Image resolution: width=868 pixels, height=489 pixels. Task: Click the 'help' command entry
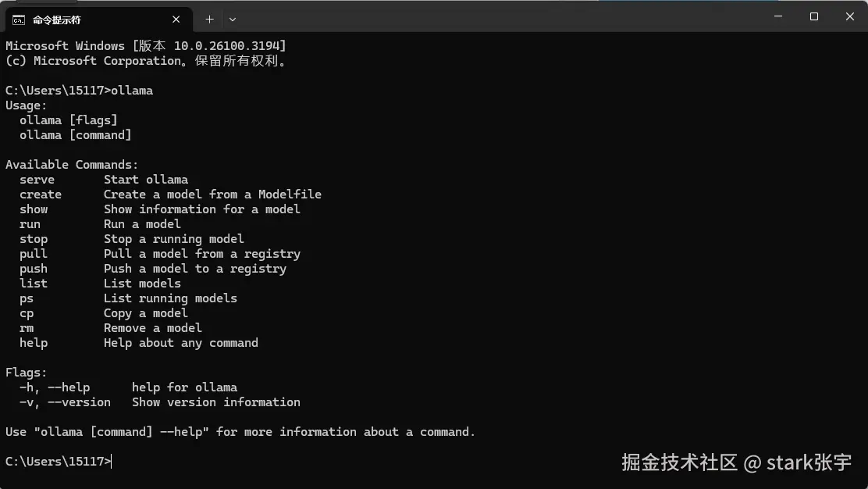tap(34, 343)
